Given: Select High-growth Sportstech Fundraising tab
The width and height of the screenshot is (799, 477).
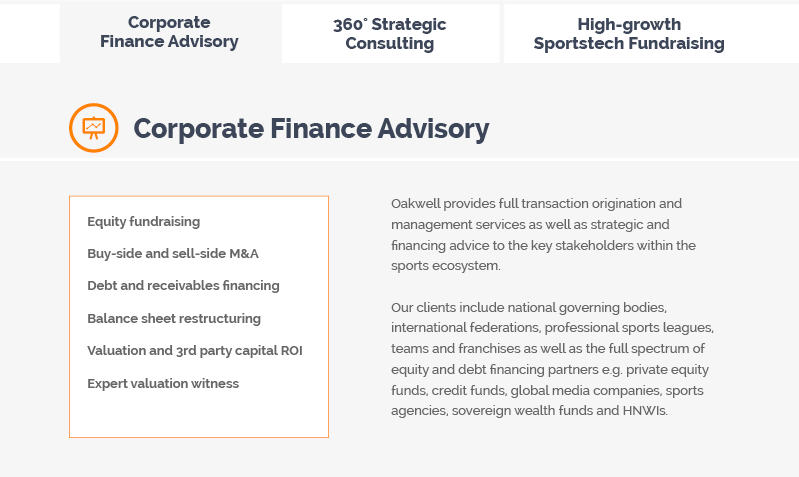Looking at the screenshot, I should [x=629, y=34].
